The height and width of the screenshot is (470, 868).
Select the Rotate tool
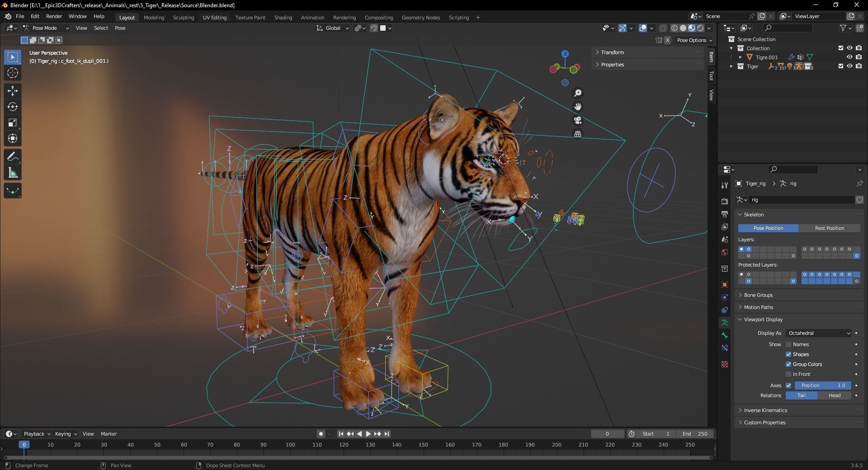pos(13,107)
